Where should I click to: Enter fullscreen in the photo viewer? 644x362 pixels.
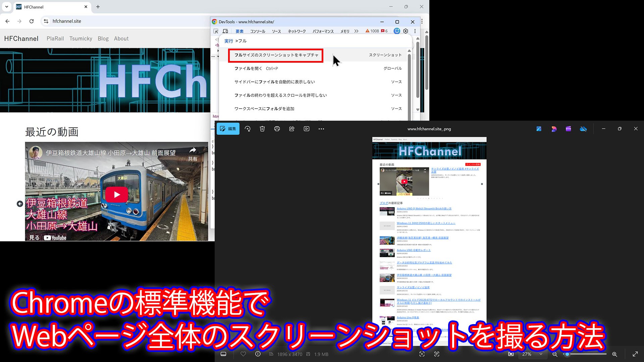635,354
